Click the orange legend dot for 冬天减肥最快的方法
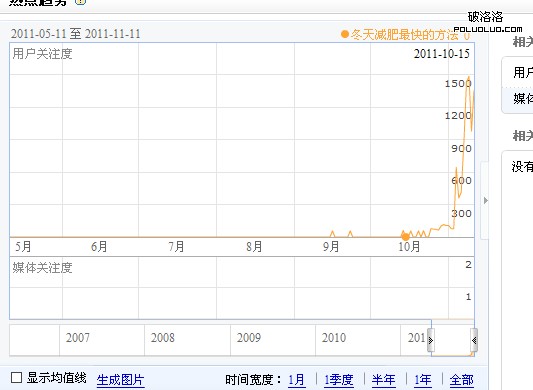 pos(345,34)
